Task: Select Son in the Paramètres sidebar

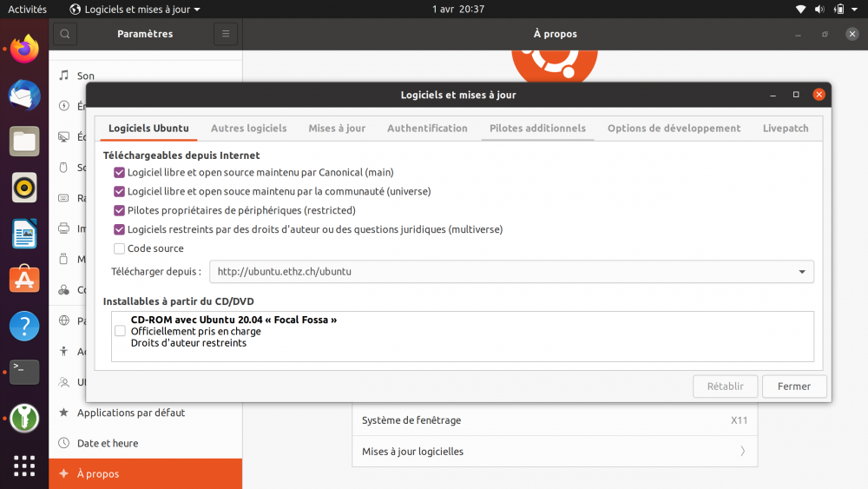Action: (145, 76)
